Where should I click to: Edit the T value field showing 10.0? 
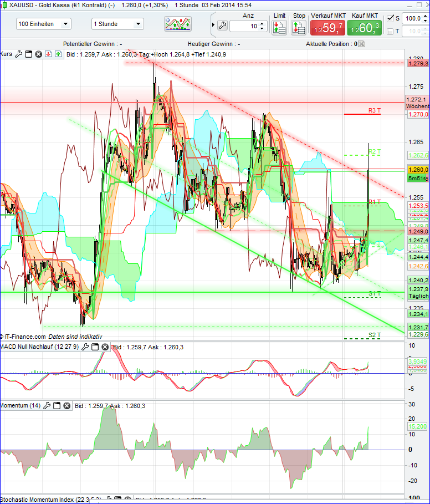412,31
